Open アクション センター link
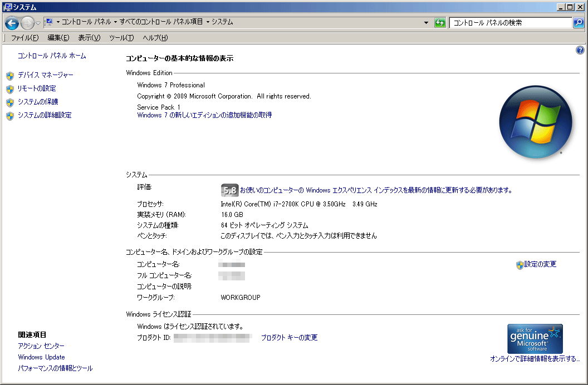588x385 pixels. tap(41, 346)
